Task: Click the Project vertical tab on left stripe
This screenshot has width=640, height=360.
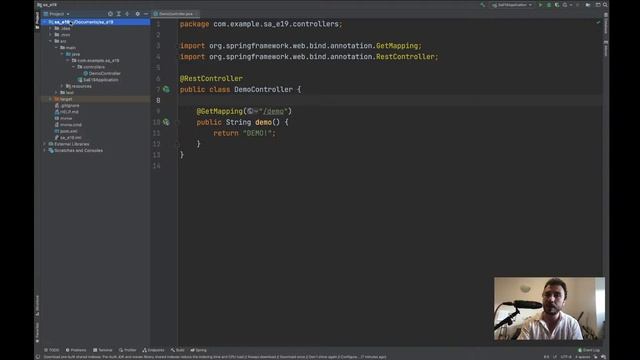Action: point(37,20)
